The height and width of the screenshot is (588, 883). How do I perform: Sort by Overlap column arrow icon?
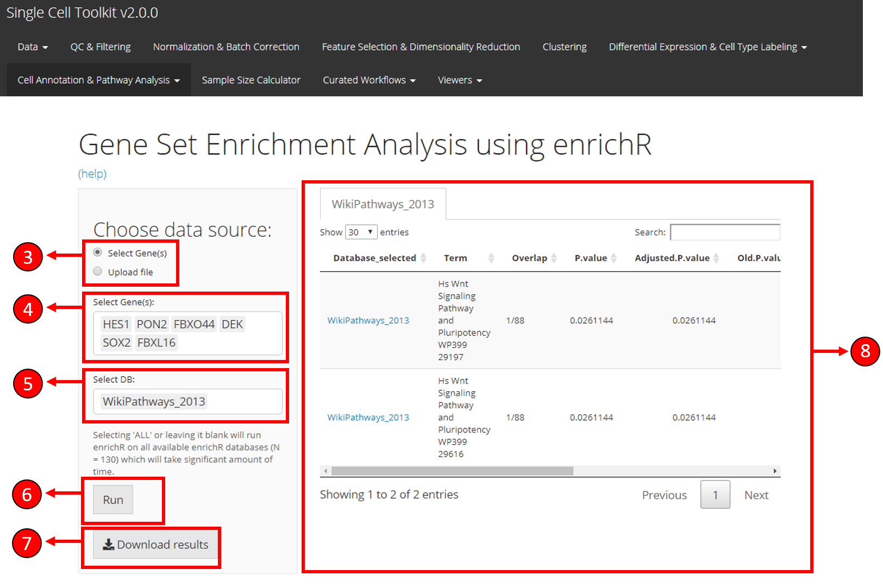point(554,258)
